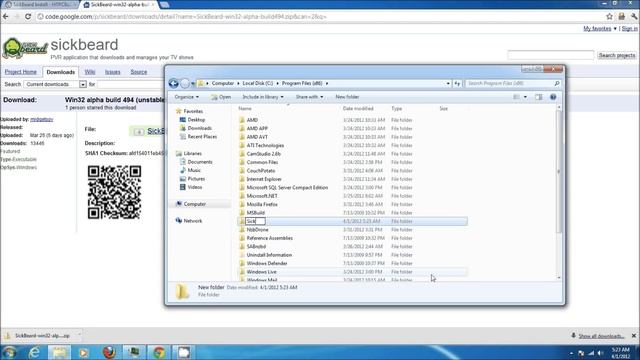Click the Chrome wrench menu icon
The image size is (640, 360).
tap(634, 16)
